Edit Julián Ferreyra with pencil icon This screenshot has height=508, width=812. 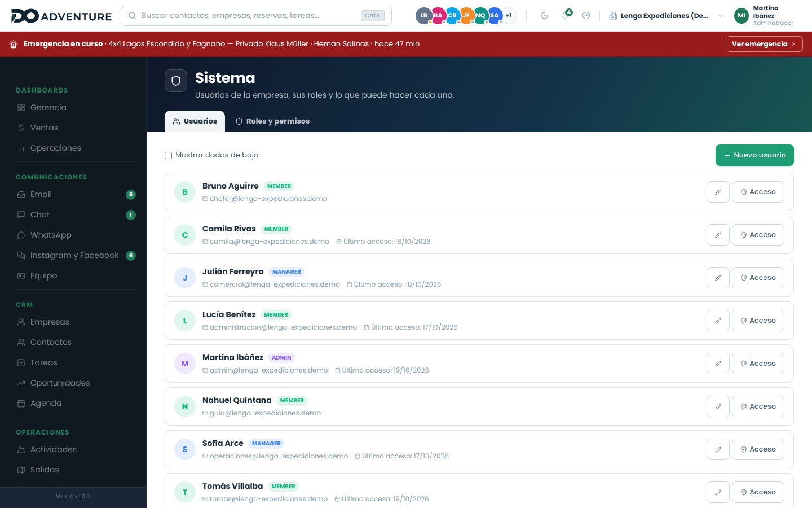pos(718,278)
